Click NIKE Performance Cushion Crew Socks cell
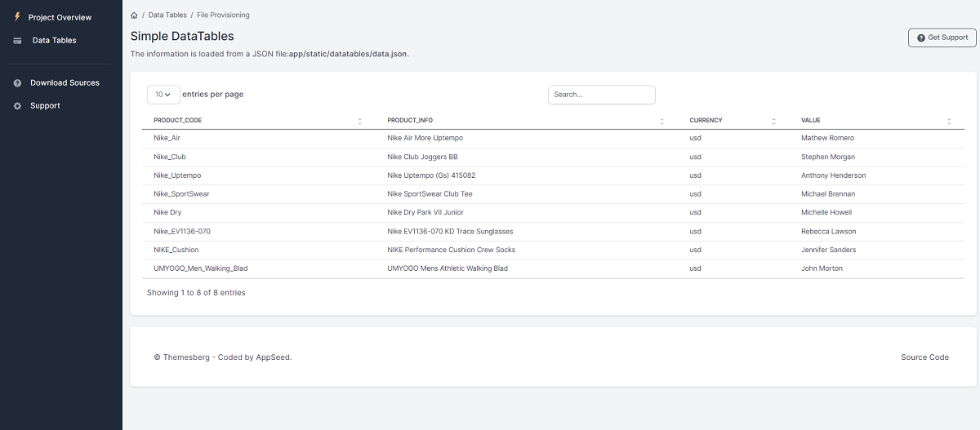The image size is (980, 430). click(452, 250)
